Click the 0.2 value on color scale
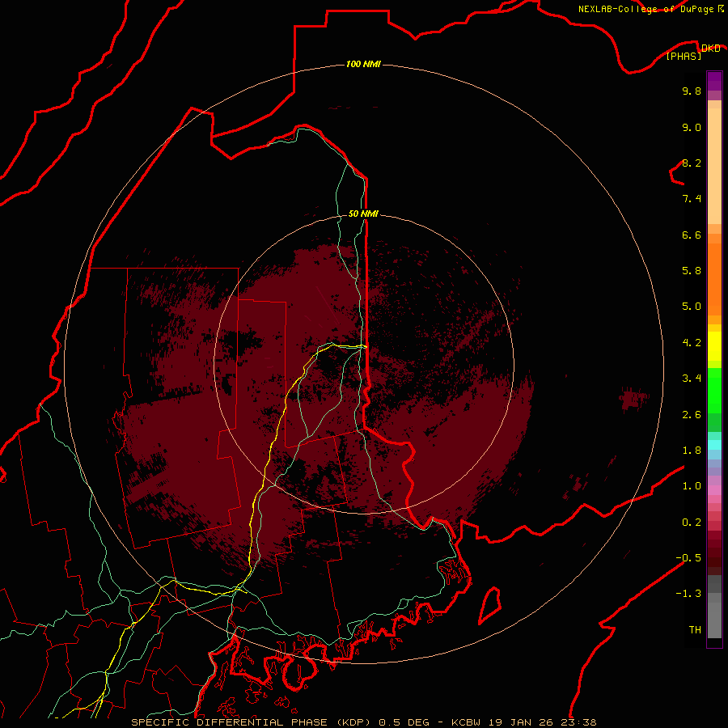This screenshot has height=728, width=728. 692,523
